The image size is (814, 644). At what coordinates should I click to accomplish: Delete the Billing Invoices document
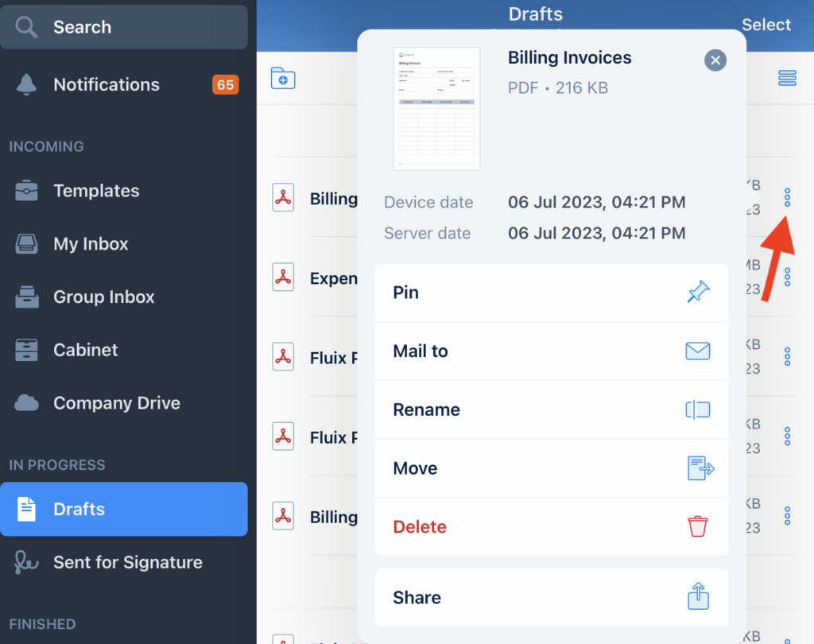552,527
